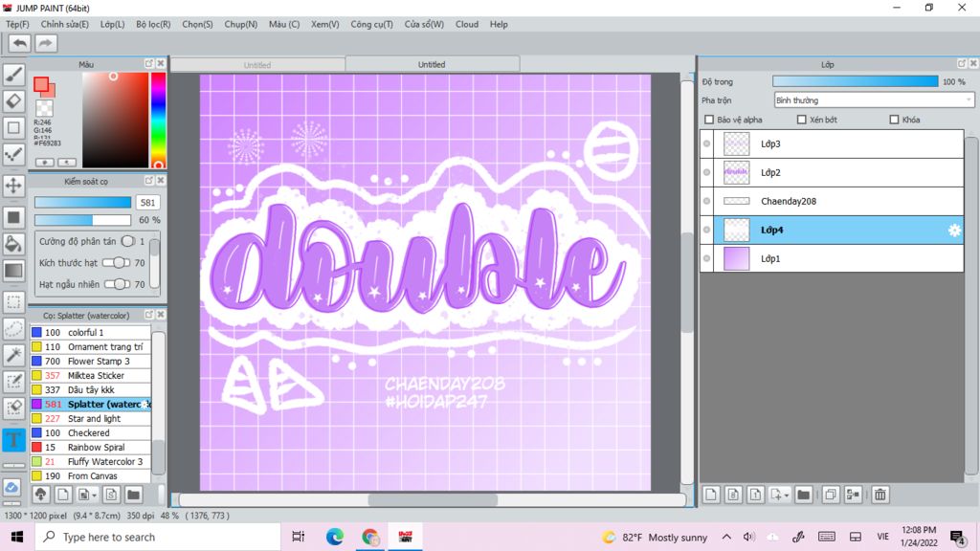Open the Bộ lọc(R) menu
The width and height of the screenshot is (980, 551).
(153, 24)
